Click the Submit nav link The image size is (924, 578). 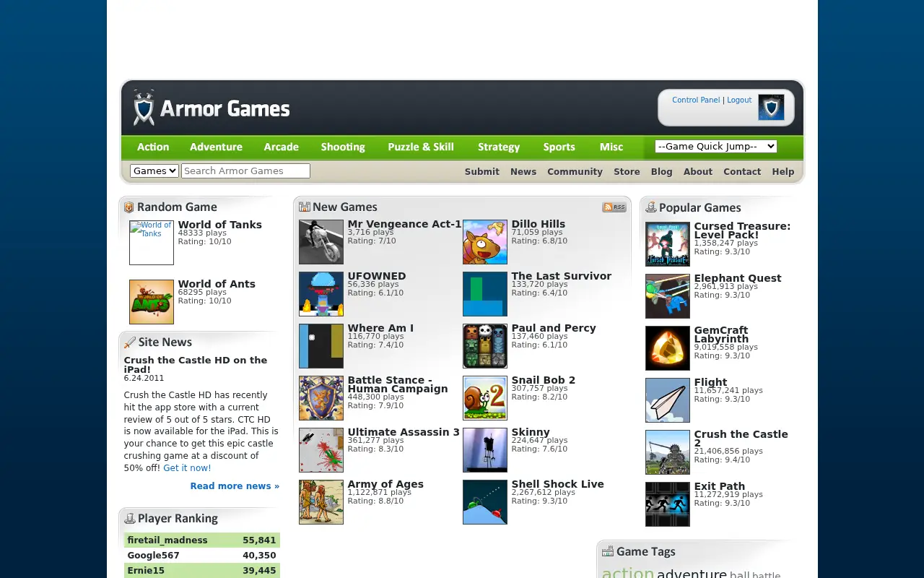coord(482,171)
